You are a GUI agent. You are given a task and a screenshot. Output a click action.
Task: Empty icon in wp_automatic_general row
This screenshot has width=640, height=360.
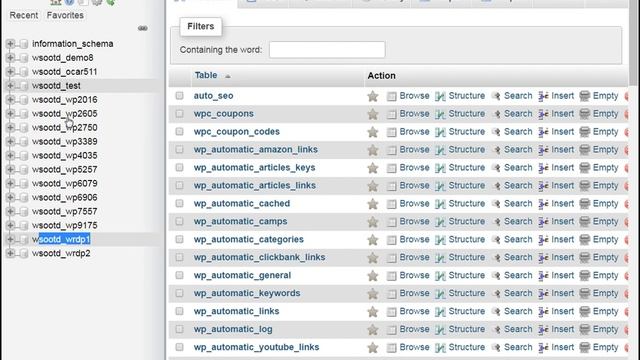(584, 276)
